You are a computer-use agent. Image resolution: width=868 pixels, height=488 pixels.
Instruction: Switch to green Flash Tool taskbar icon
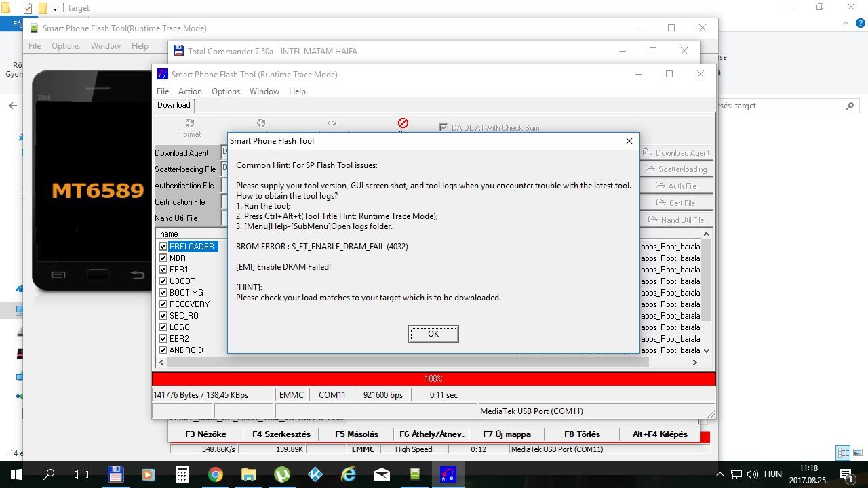(x=414, y=474)
